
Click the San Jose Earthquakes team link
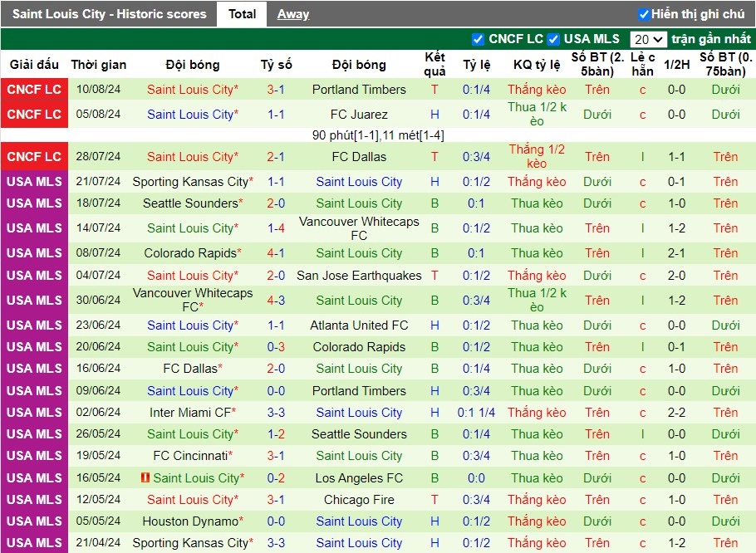click(x=359, y=276)
